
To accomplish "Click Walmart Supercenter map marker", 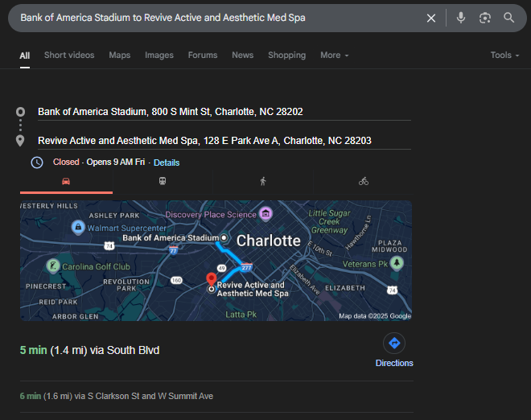I will (x=78, y=227).
